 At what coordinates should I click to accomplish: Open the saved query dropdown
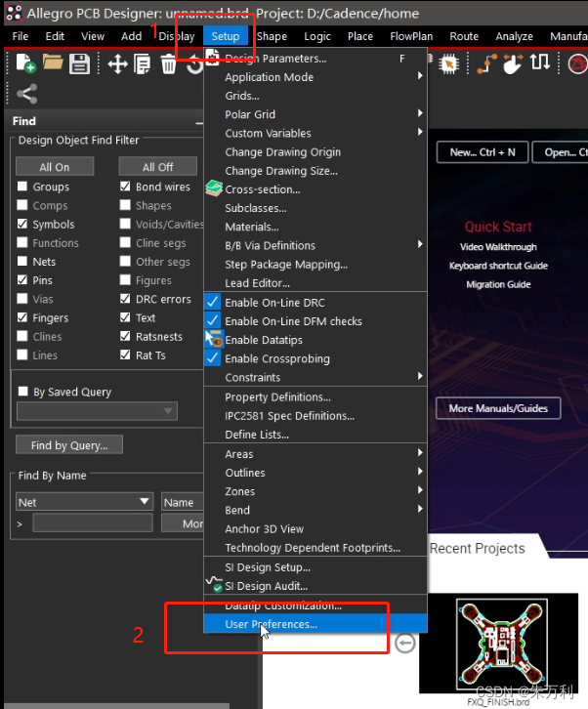pos(97,411)
